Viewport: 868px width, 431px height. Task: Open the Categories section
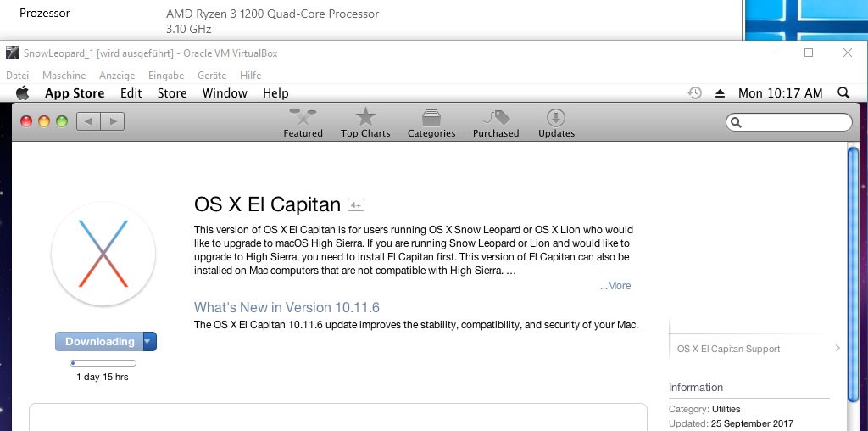click(431, 123)
